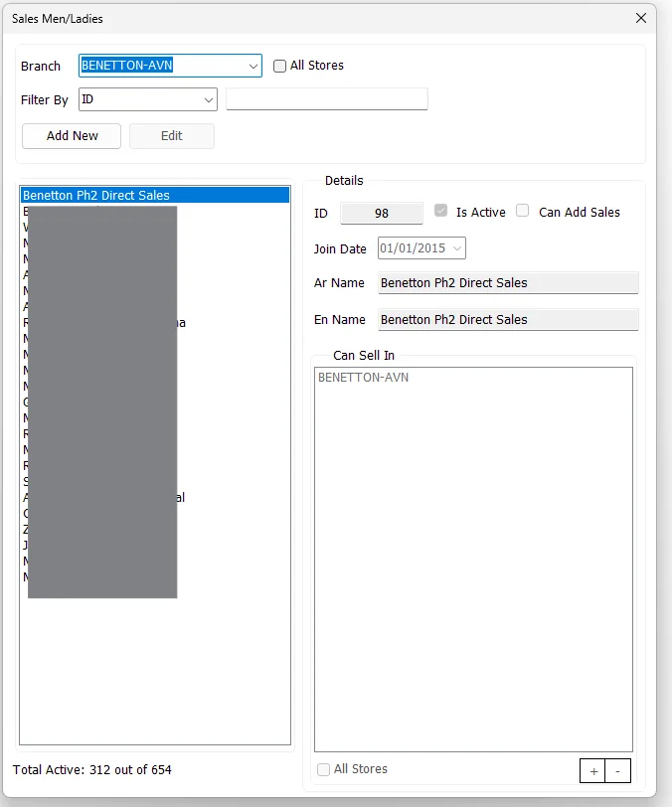Screen dimensions: 672x807
Task: Click the filter text input field
Action: pyautogui.click(x=326, y=98)
